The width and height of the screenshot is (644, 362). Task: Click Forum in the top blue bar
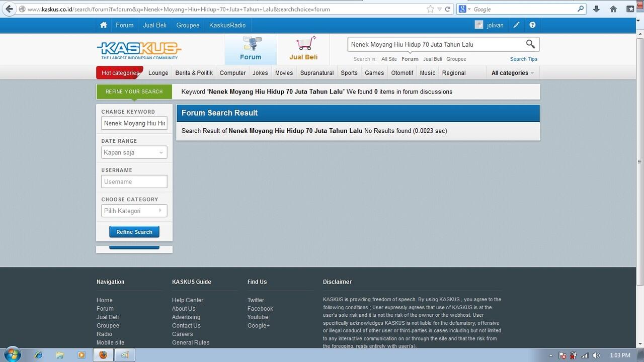pyautogui.click(x=125, y=25)
